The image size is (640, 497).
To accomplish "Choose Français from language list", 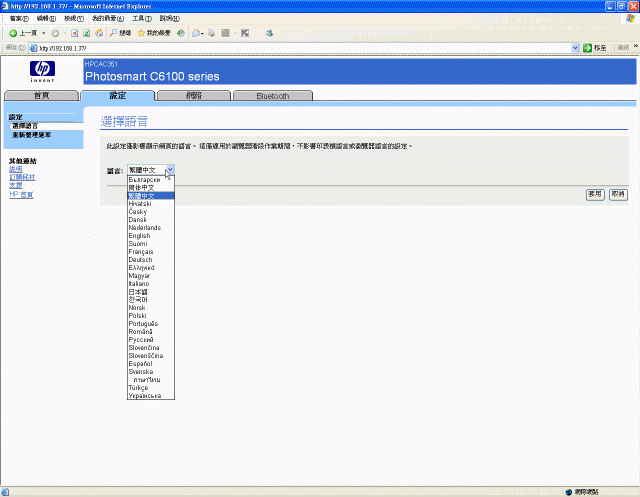I will click(x=151, y=252).
